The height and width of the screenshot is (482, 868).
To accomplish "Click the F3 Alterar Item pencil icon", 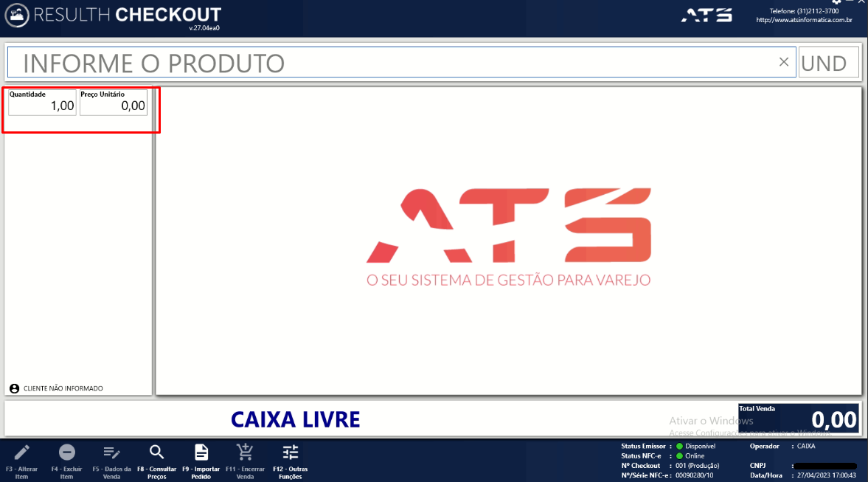I will click(x=21, y=452).
